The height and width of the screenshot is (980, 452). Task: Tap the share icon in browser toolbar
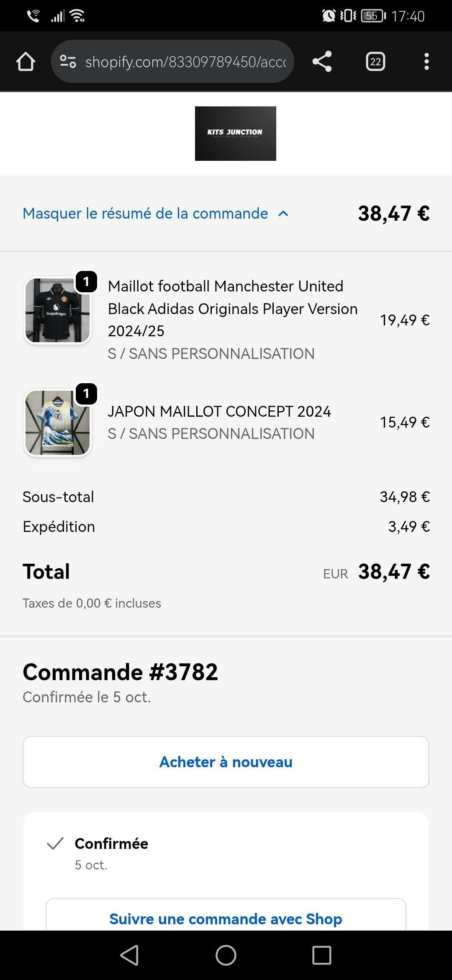pyautogui.click(x=322, y=62)
